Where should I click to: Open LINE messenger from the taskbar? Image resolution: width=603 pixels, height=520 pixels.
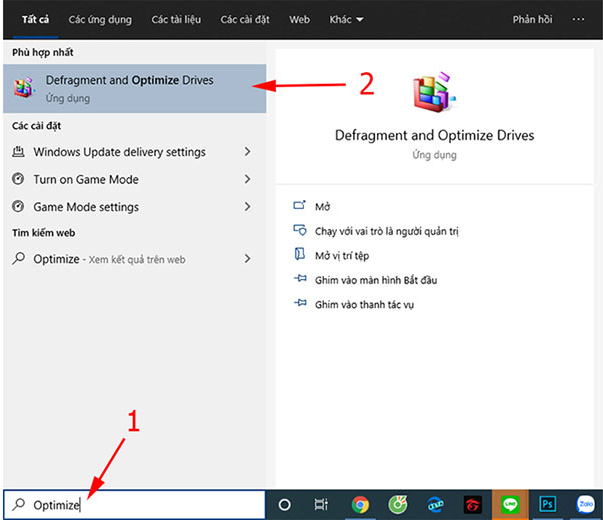click(x=510, y=505)
